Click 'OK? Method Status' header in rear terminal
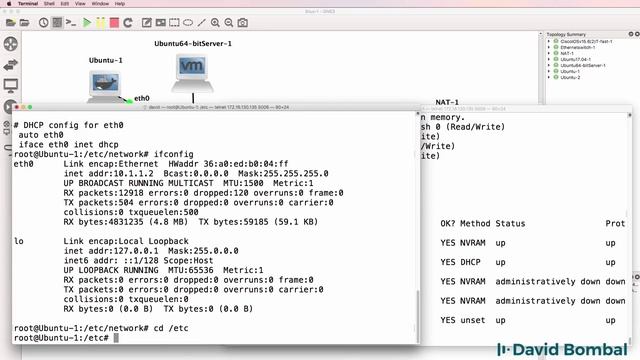The width and height of the screenshot is (640, 360). (x=482, y=224)
